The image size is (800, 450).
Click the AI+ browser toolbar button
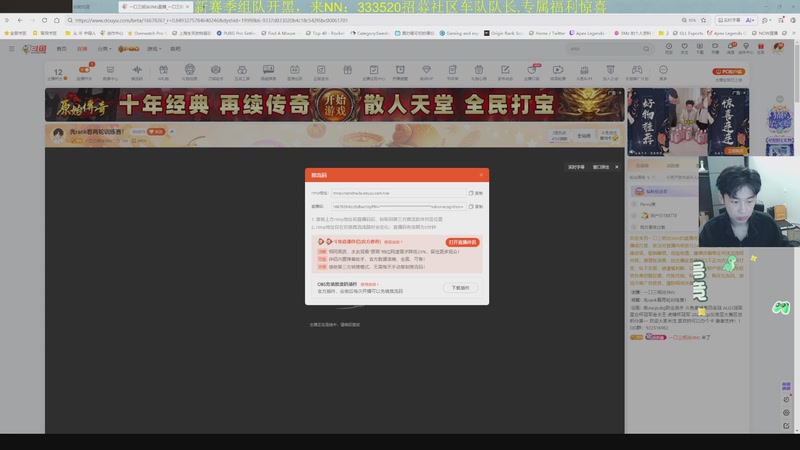pos(749,20)
